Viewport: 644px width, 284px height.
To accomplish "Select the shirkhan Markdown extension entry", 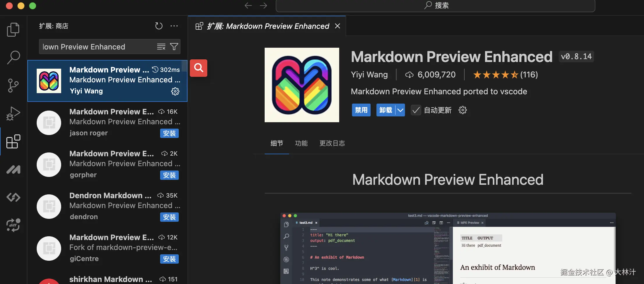I will (x=107, y=277).
